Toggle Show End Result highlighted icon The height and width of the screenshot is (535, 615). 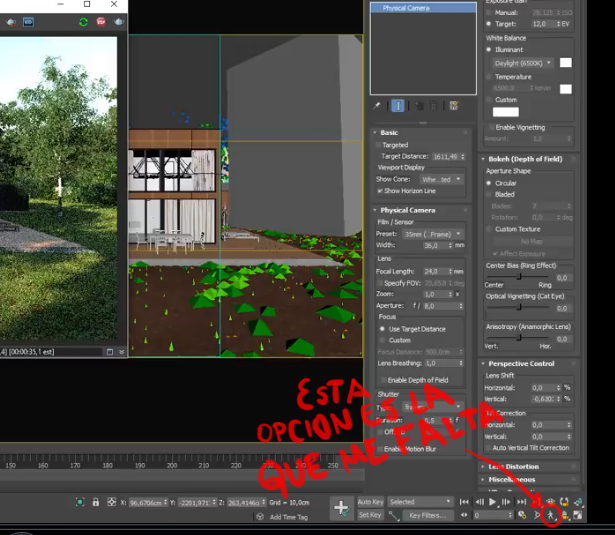click(398, 106)
